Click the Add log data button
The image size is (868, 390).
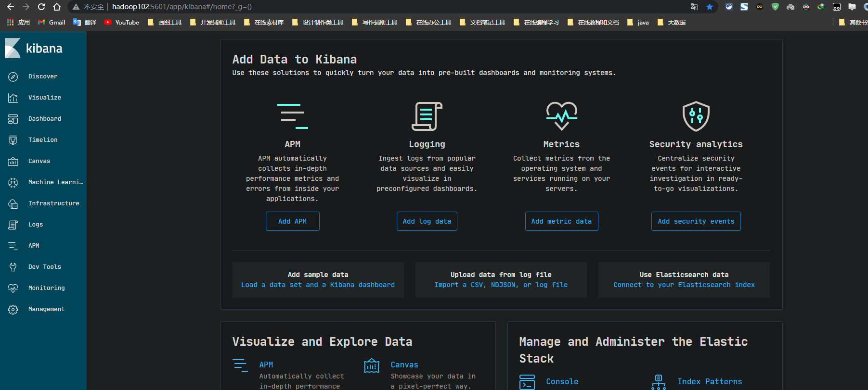tap(427, 221)
